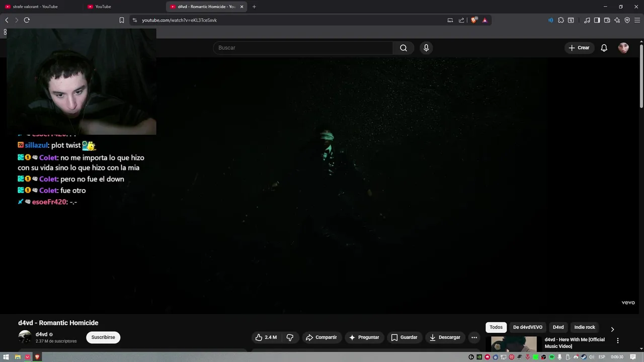Switch to the 'strafe valorant - YouTube' tab
644x362 pixels.
(x=41, y=7)
